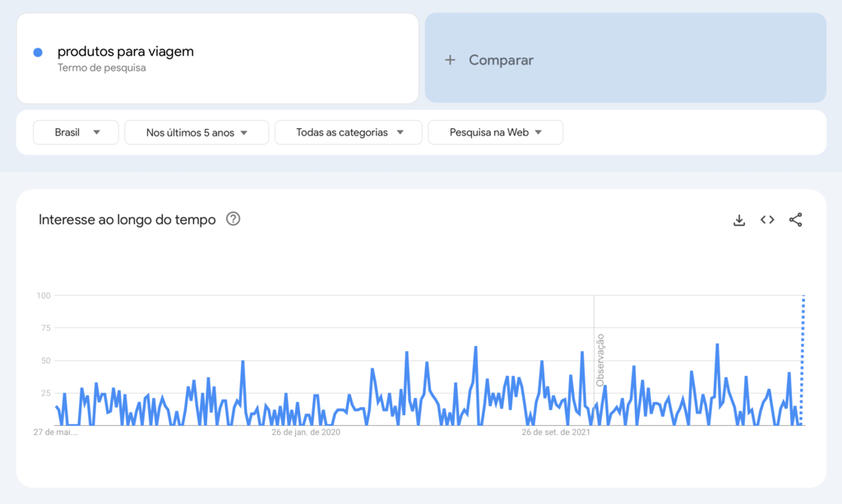The height and width of the screenshot is (504, 842).
Task: Open the embed code for the chart
Action: (766, 220)
